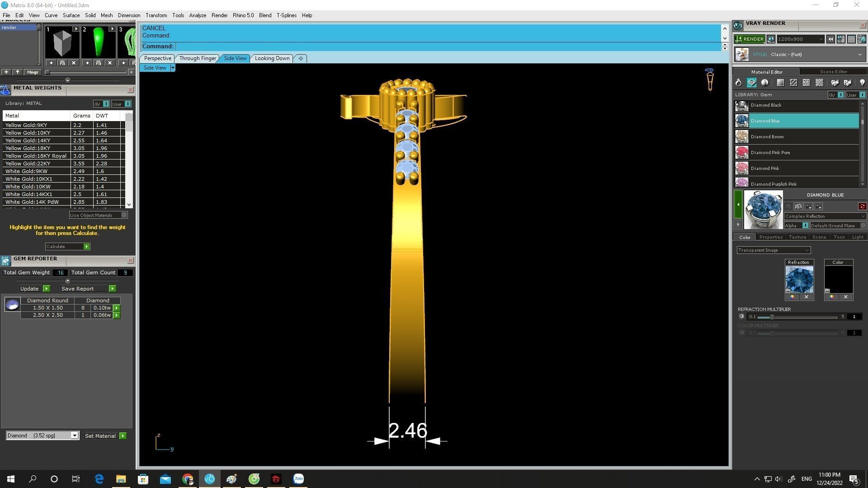Click the rewind icon next to resolution
The image size is (868, 488).
(x=830, y=39)
